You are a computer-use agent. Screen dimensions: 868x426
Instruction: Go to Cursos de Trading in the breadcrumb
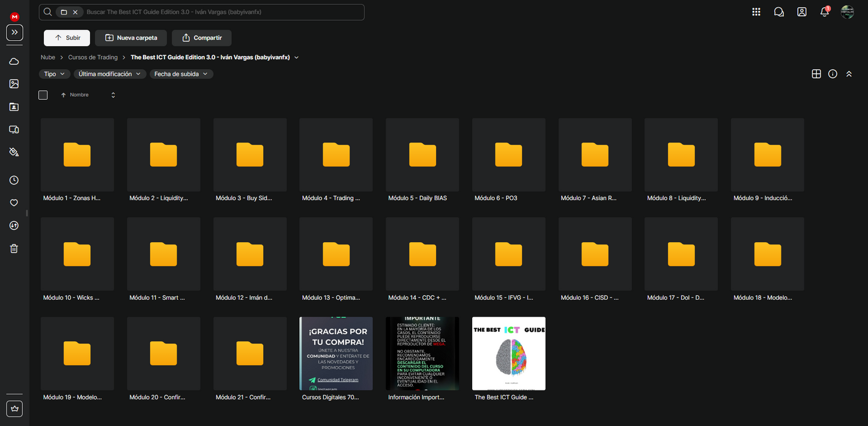[93, 58]
